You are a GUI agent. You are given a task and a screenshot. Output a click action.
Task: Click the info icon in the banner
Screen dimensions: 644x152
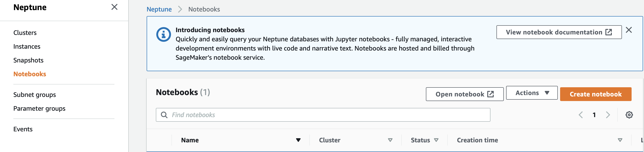(x=163, y=34)
